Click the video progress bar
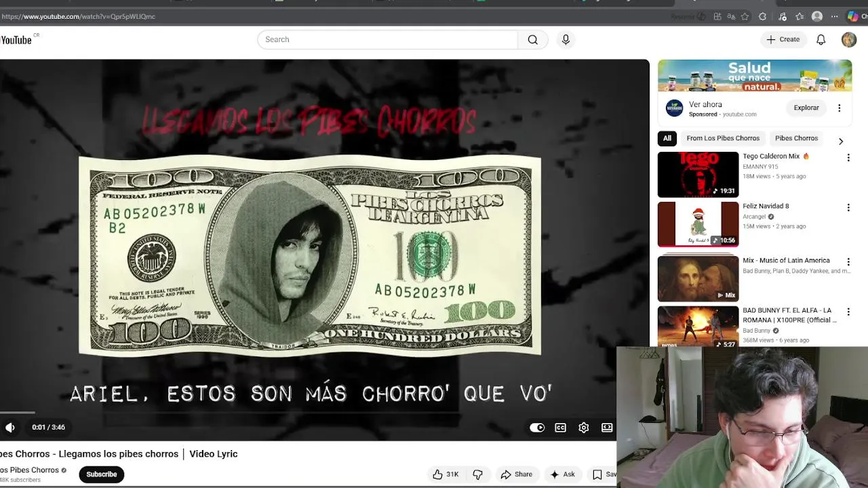This screenshot has height=488, width=868. pyautogui.click(x=308, y=412)
